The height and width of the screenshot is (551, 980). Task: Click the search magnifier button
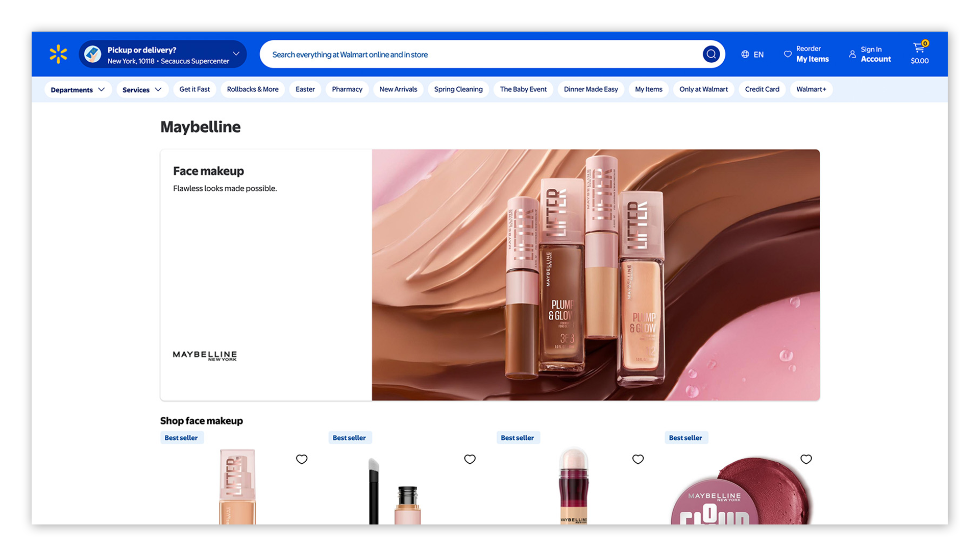coord(711,54)
